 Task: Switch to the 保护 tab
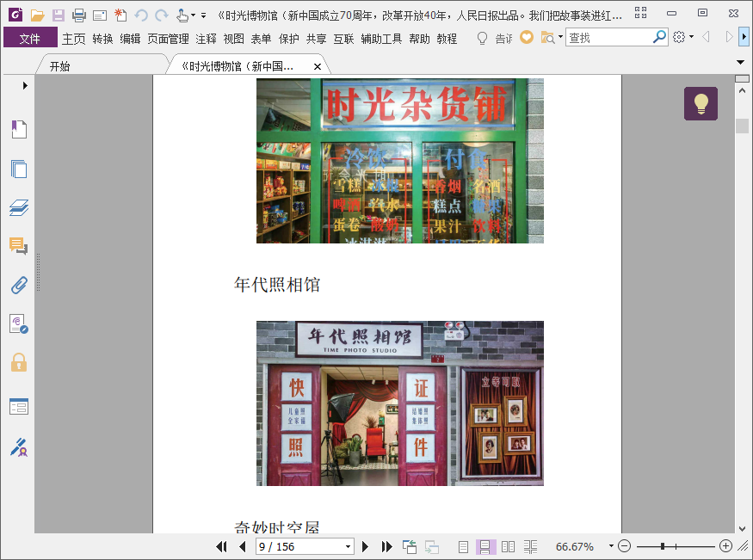(x=289, y=39)
